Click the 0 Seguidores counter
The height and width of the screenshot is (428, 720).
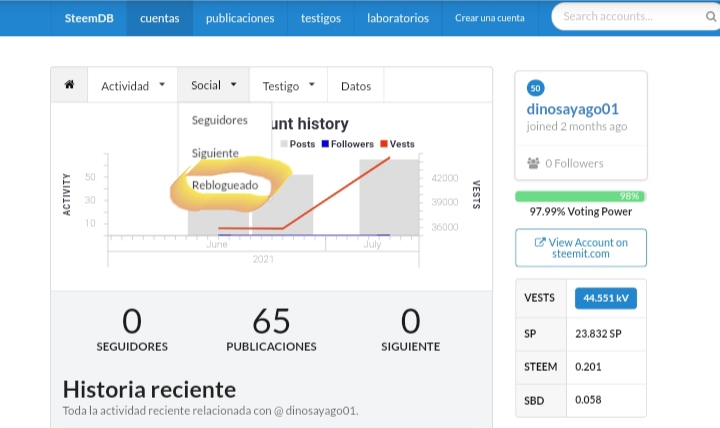pos(132,330)
